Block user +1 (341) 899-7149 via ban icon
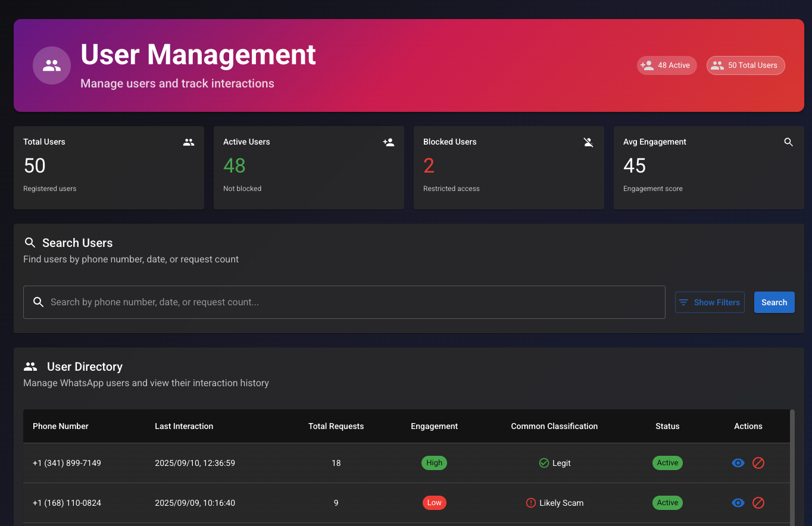 (x=758, y=463)
